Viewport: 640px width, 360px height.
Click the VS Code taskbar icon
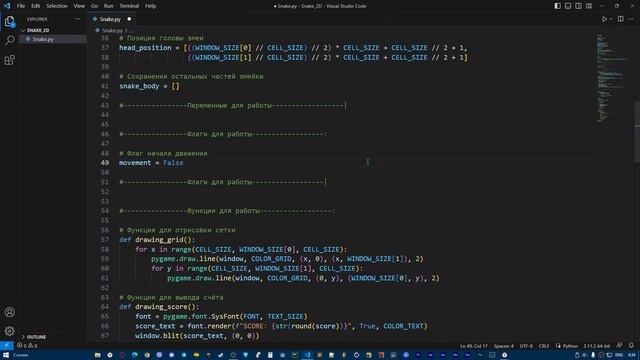307,355
